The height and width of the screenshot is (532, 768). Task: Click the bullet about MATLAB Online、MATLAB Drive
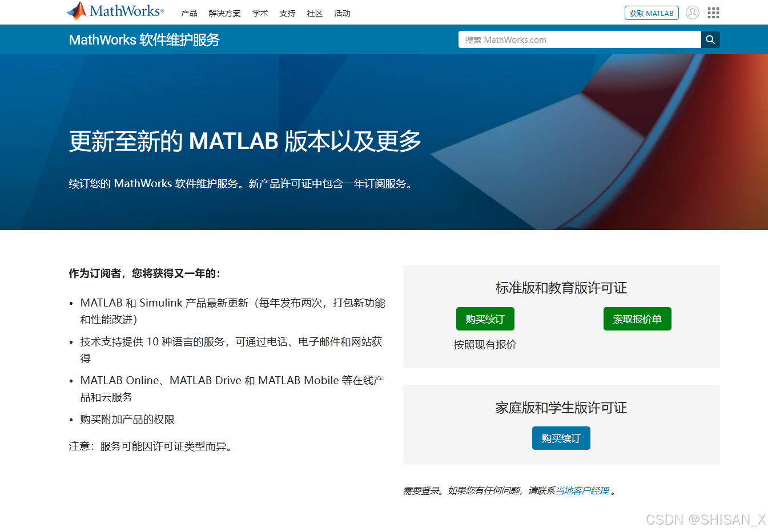point(232,389)
